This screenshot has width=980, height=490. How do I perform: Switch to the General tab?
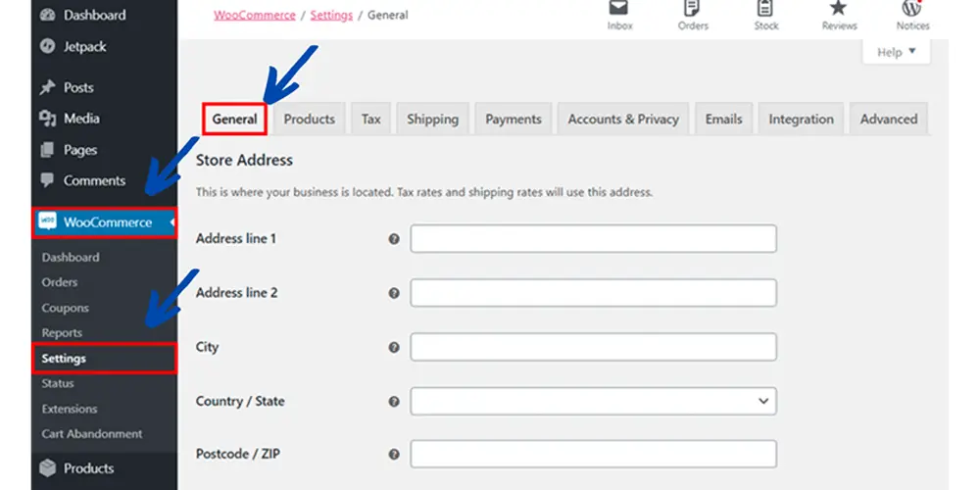click(x=234, y=119)
